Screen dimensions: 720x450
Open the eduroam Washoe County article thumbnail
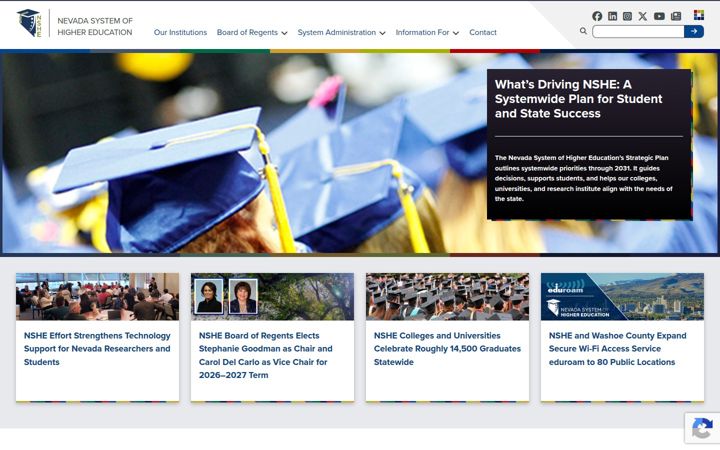pyautogui.click(x=622, y=297)
